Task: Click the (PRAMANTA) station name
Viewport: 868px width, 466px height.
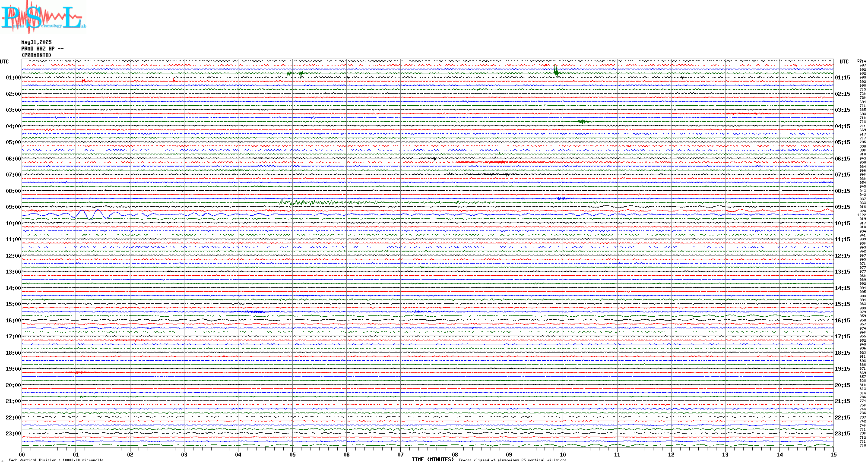Action: (x=36, y=55)
